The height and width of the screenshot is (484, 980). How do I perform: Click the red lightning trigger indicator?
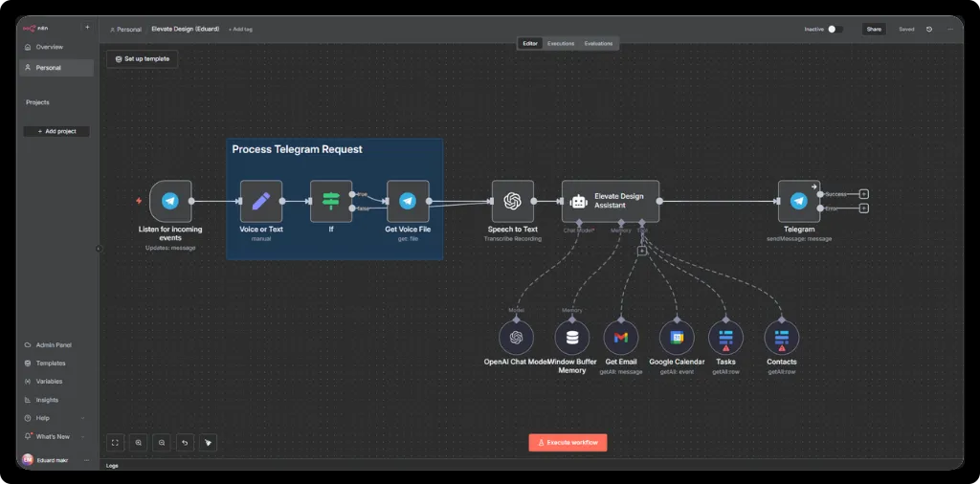pos(139,201)
